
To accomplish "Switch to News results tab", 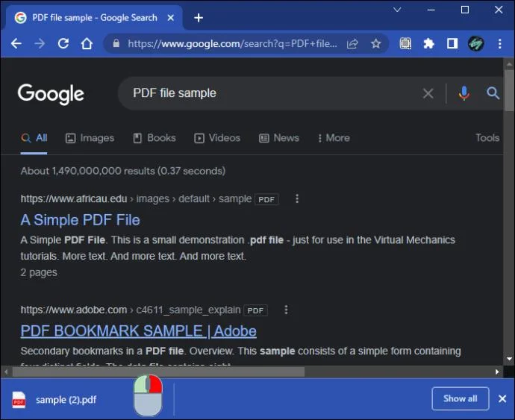I will click(x=279, y=138).
